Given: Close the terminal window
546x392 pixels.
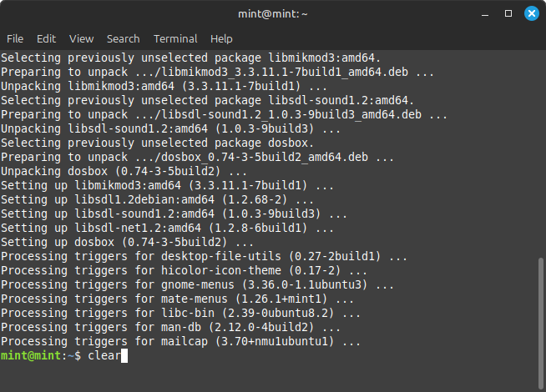Looking at the screenshot, I should [530, 14].
